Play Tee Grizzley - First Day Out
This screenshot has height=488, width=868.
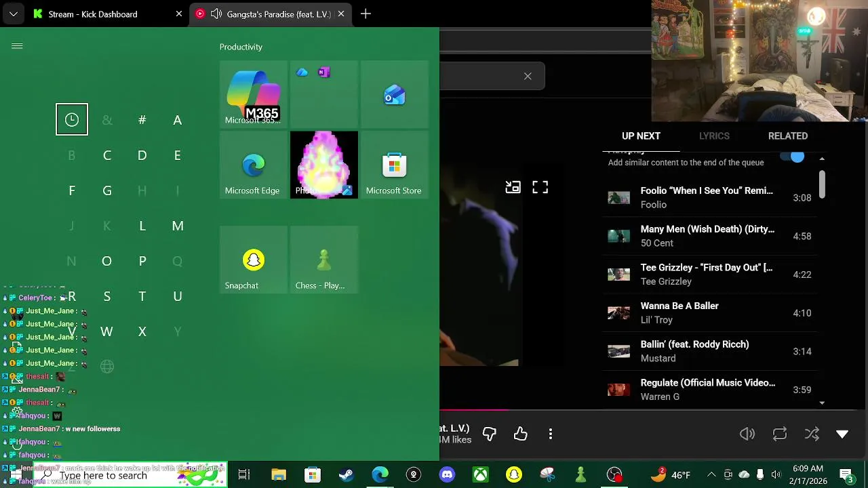pyautogui.click(x=709, y=274)
